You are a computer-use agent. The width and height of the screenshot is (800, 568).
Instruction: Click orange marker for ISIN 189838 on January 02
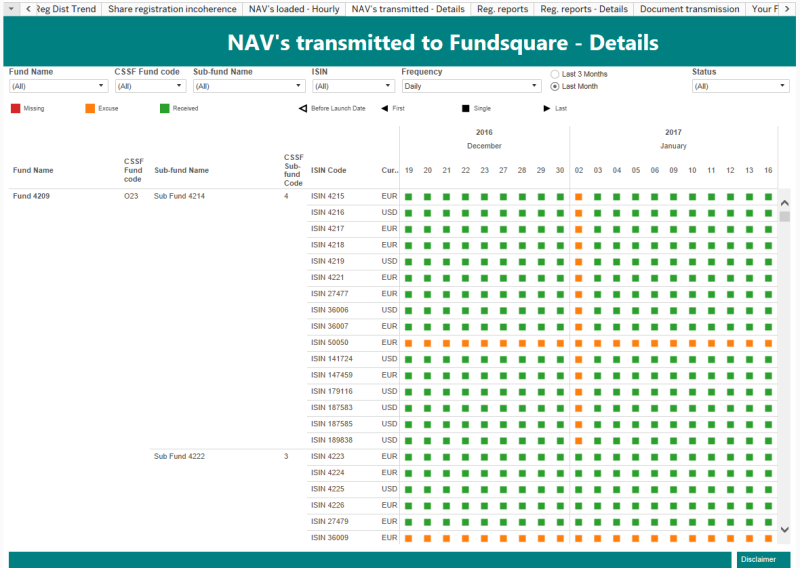[x=579, y=440]
